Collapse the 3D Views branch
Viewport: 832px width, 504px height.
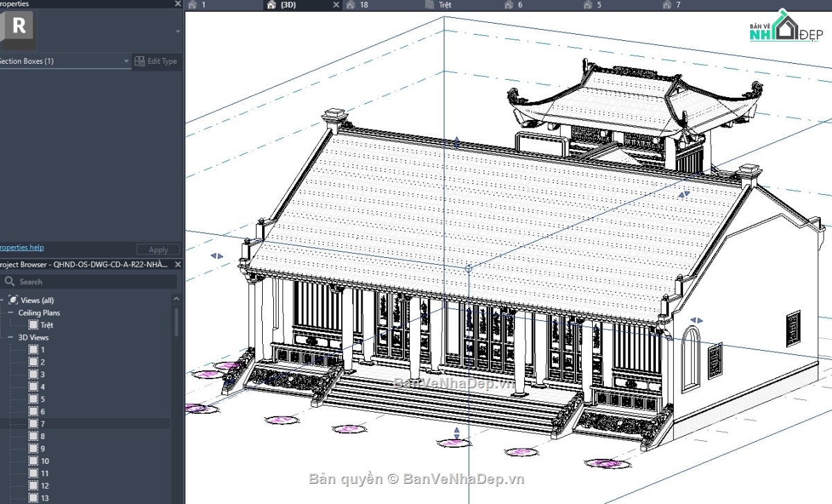pos(11,338)
